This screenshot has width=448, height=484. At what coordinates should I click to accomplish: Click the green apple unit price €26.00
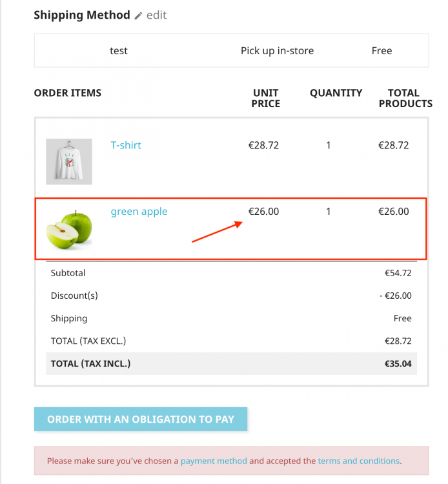point(263,212)
